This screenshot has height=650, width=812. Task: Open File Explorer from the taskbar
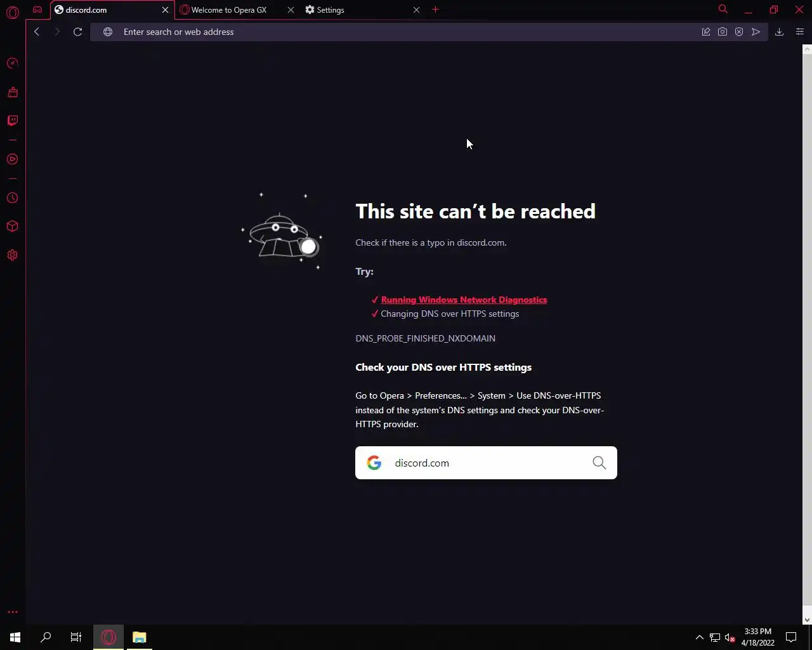point(140,637)
